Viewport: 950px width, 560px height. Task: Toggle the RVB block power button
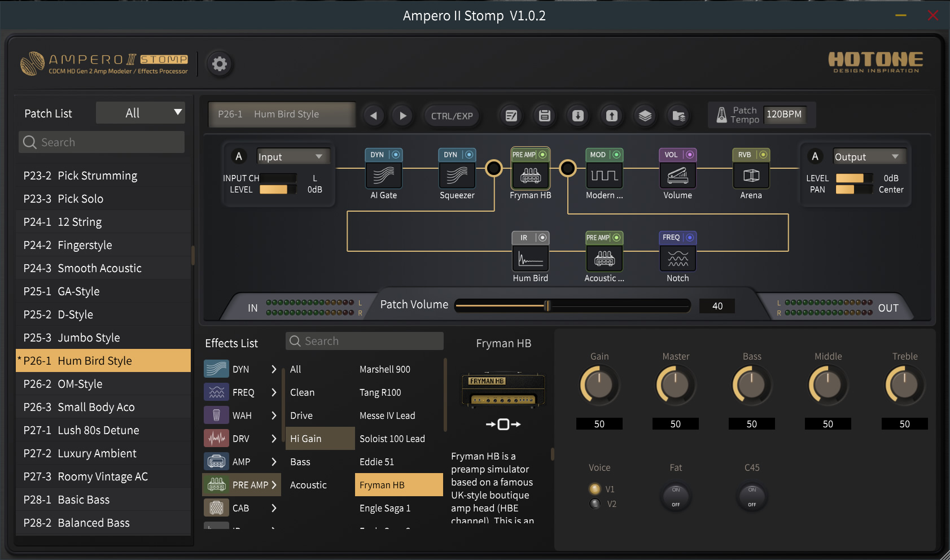click(763, 155)
